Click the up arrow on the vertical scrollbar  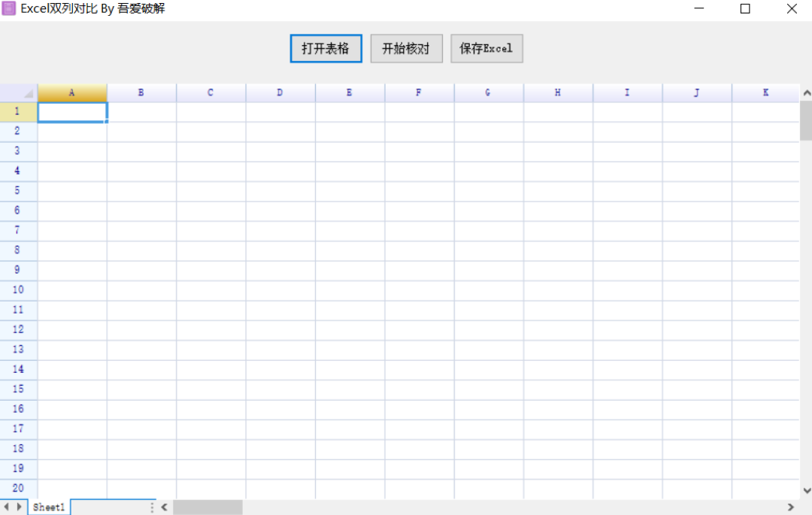click(x=806, y=92)
